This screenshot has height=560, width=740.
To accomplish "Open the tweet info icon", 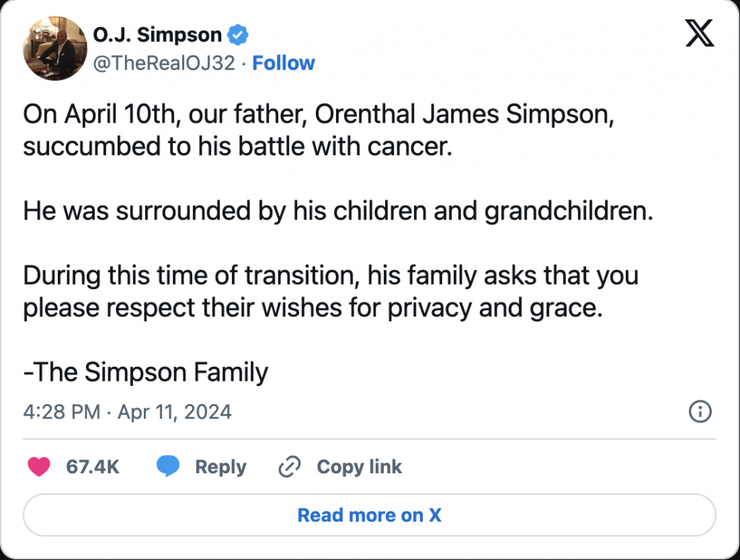I will (700, 412).
